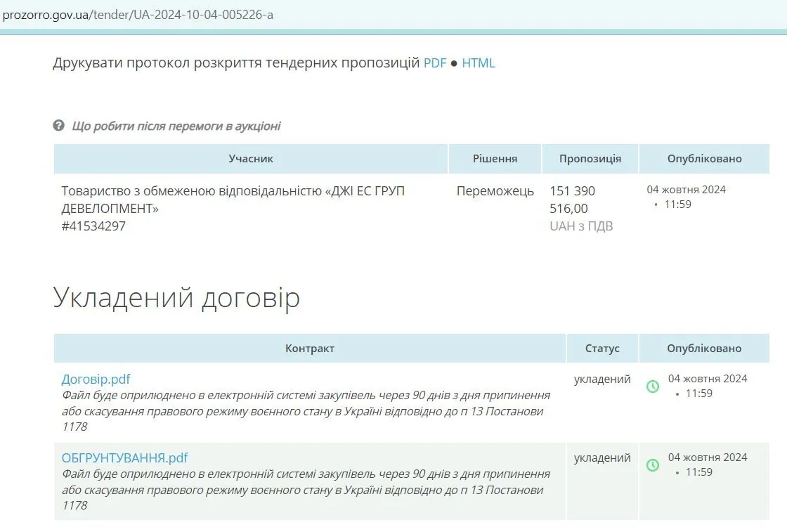Click the bid amount 151 390 516,00
787x532 pixels.
click(x=572, y=200)
